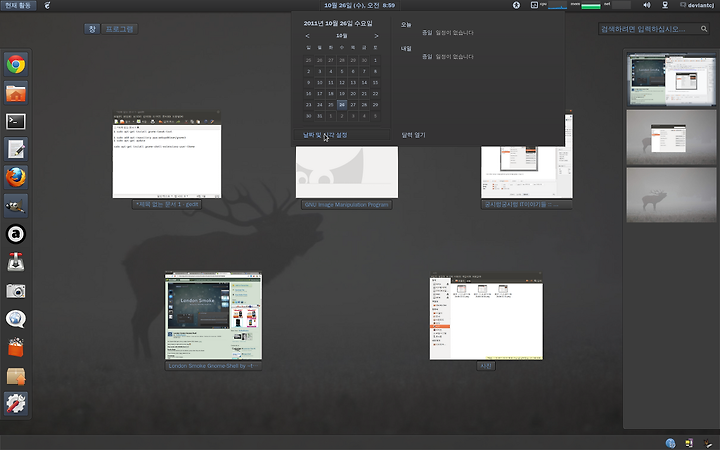This screenshot has width=720, height=450.
Task: Click the 사진 window caption label
Action: [486, 366]
